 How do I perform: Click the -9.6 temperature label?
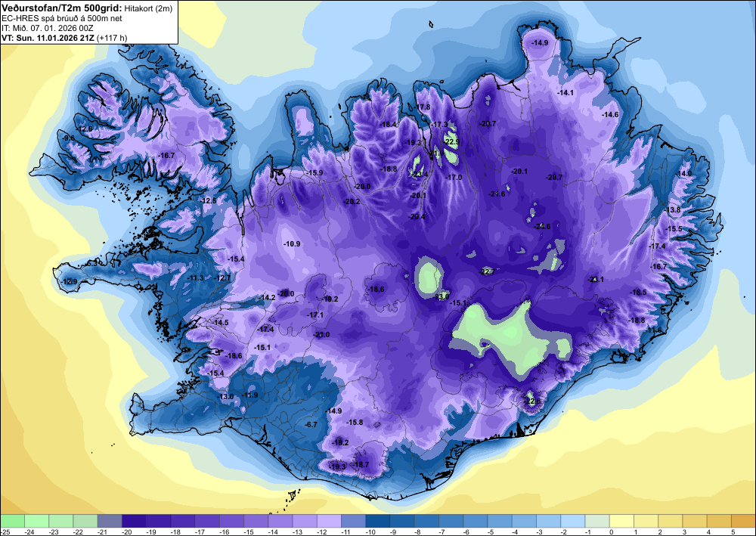point(69,138)
